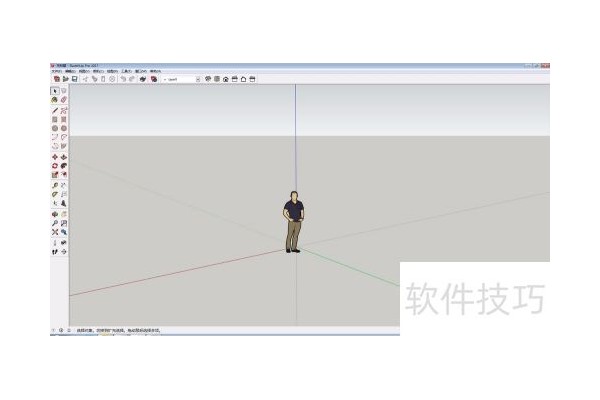The height and width of the screenshot is (400, 600).
Task: Select the Zoom Window tool
Action: [64, 223]
